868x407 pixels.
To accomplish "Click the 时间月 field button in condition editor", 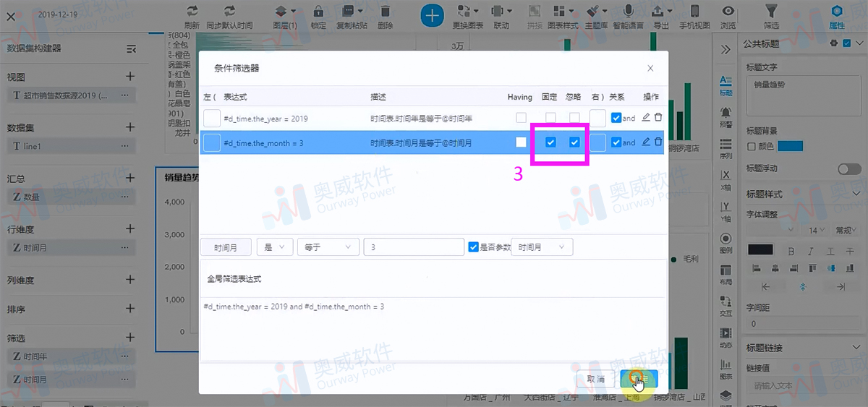I will coord(226,247).
